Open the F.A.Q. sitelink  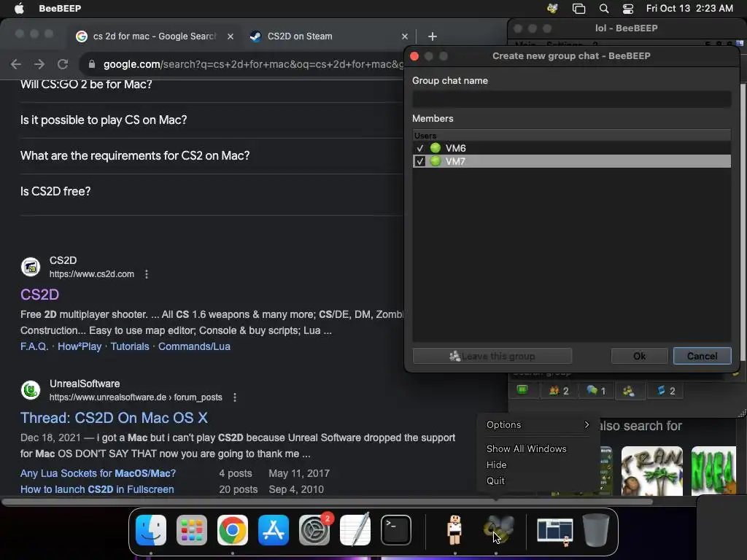tap(34, 346)
